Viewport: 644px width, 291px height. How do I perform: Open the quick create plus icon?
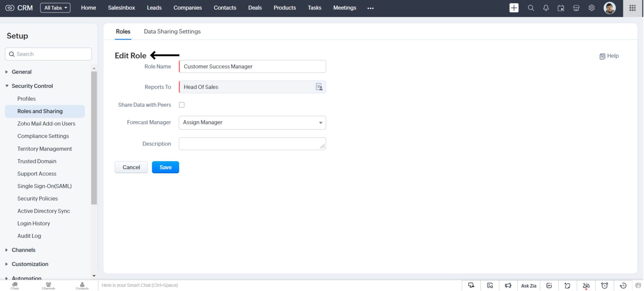[x=514, y=8]
